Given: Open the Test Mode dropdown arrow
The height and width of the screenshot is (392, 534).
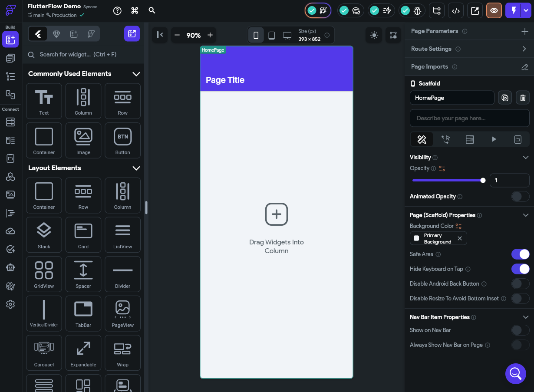Looking at the screenshot, I should (x=527, y=11).
